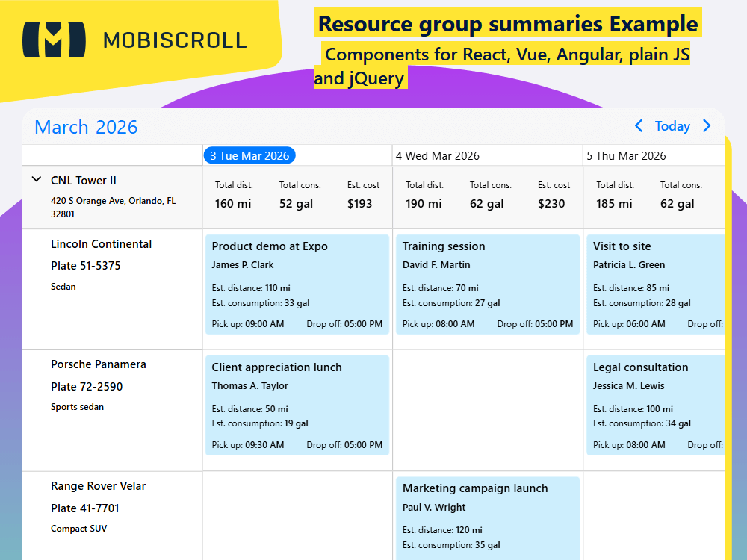Screen dimensions: 747x560
Task: Click the 'Client appreciation lunch' event
Action: pyautogui.click(x=297, y=405)
